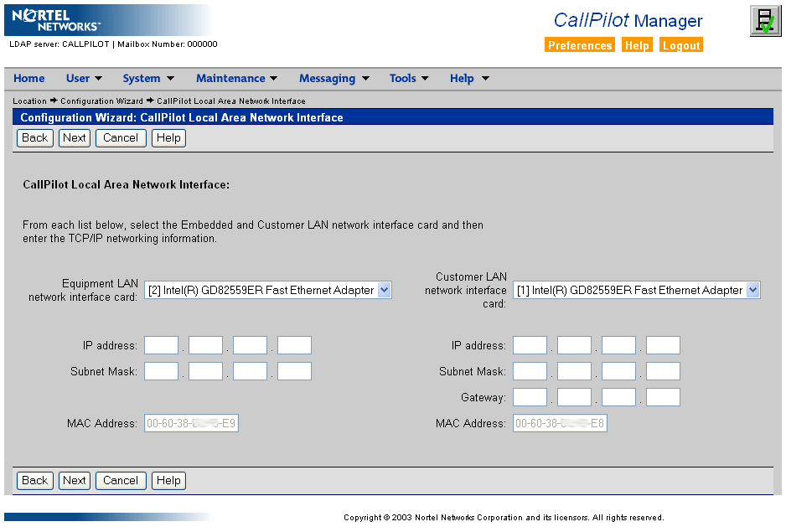Open the Help menu in navigation bar

(x=470, y=78)
